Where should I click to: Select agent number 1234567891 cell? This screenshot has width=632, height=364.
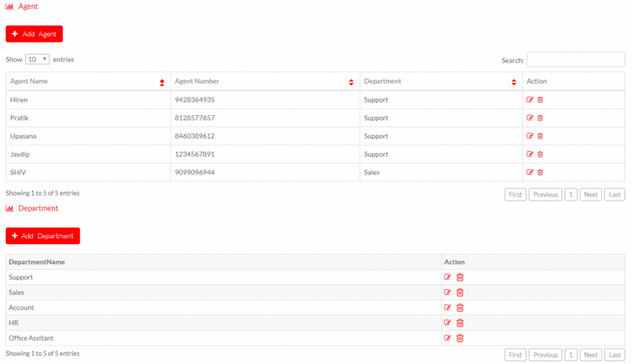coord(265,154)
